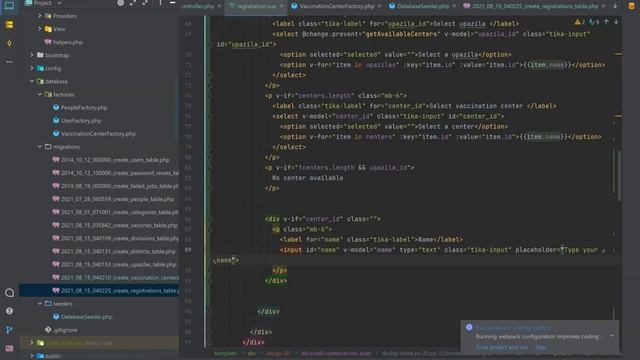Screen dimensions: 640x360
Task: Open the Services tool window icon
Action: pyautogui.click(x=9, y=293)
